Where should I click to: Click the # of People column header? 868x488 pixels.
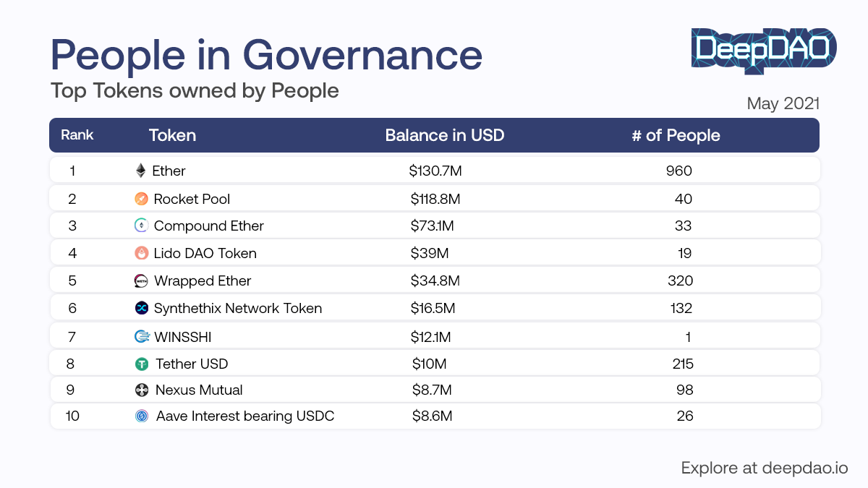point(676,135)
